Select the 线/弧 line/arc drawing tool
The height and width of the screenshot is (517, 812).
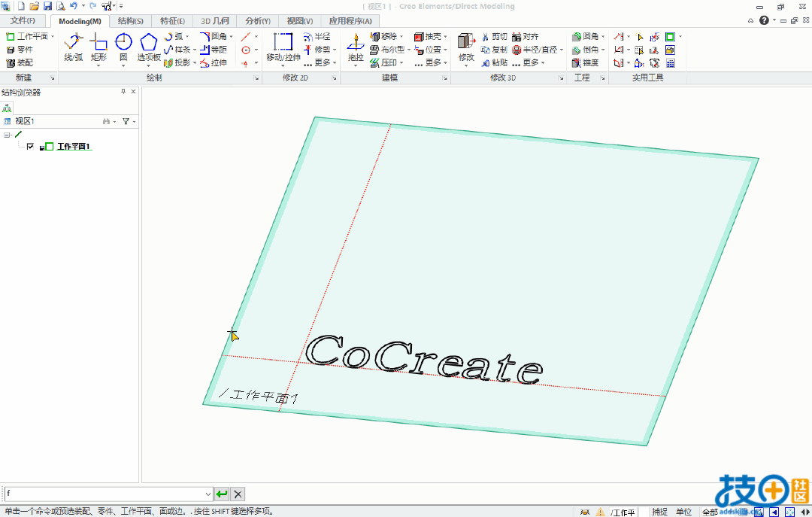coord(74,47)
